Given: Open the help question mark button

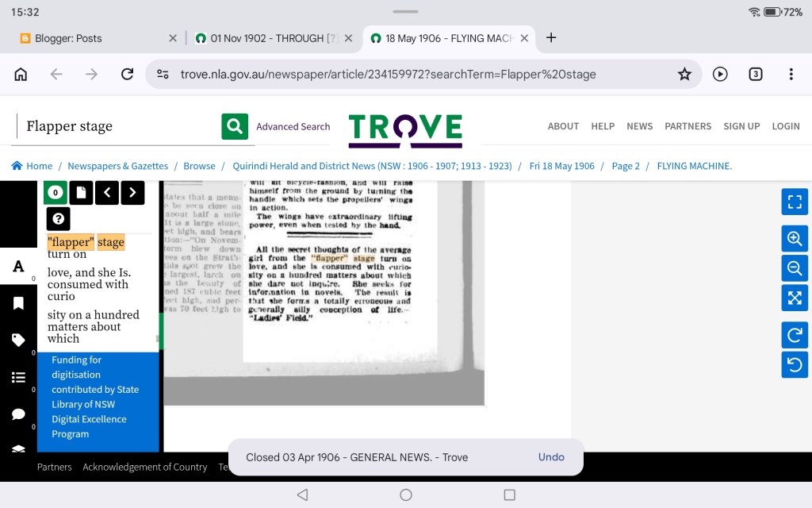Looking at the screenshot, I should coord(58,219).
